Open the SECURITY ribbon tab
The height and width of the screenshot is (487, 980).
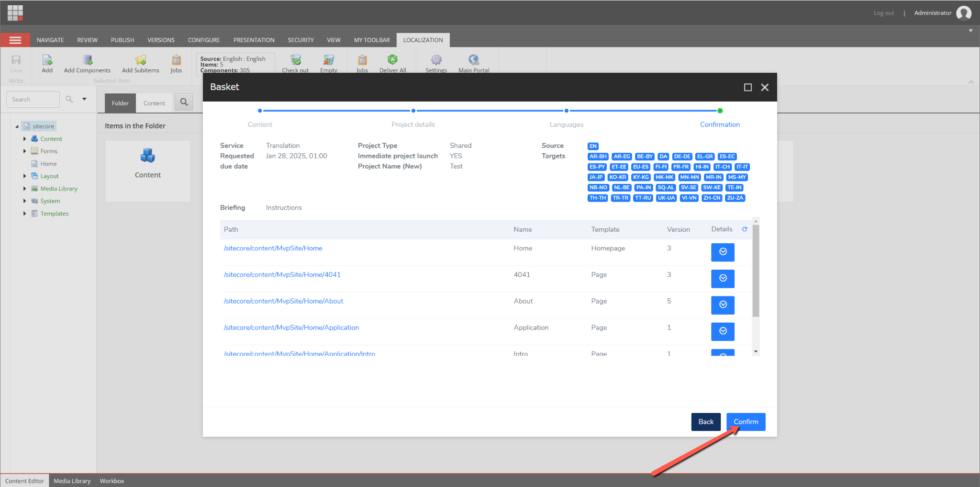coord(301,40)
